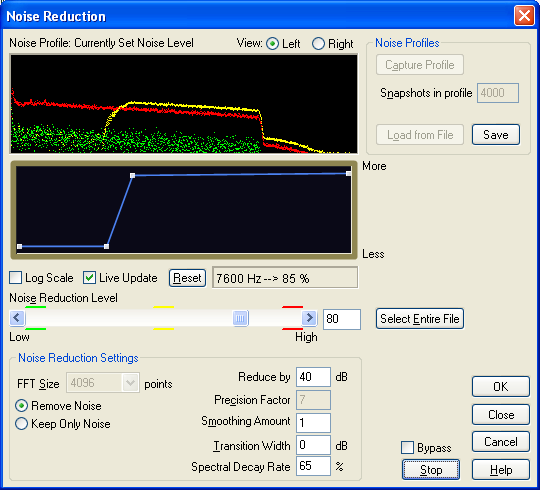Screen dimensions: 540x490
Task: Choose Keep Only Noise option
Action: pos(21,424)
